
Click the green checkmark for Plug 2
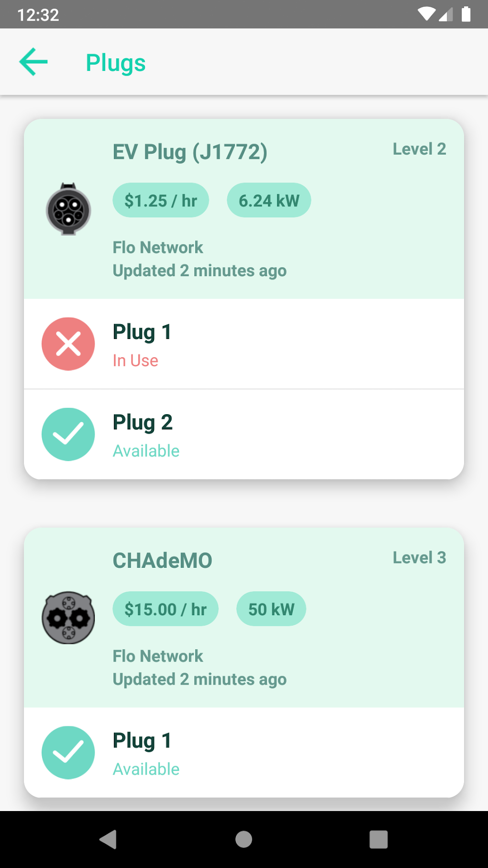tap(68, 434)
